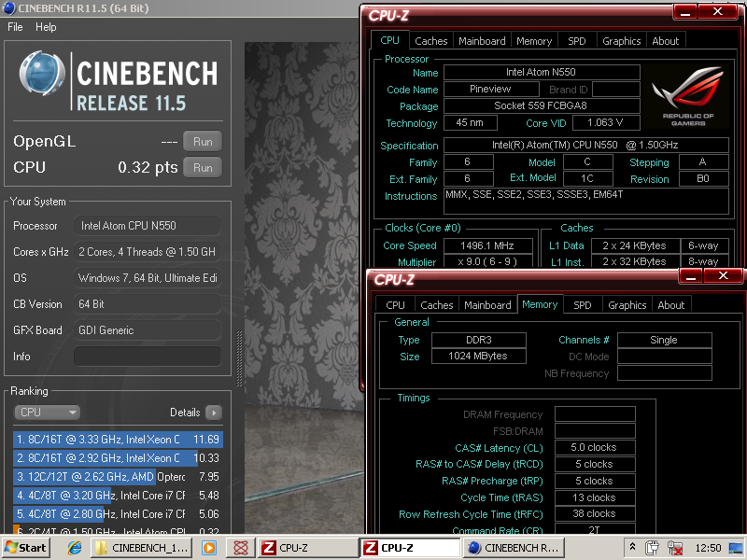Select Graphics tab in lower CPU-Z window
Viewport: 747px width, 560px height.
pyautogui.click(x=627, y=305)
